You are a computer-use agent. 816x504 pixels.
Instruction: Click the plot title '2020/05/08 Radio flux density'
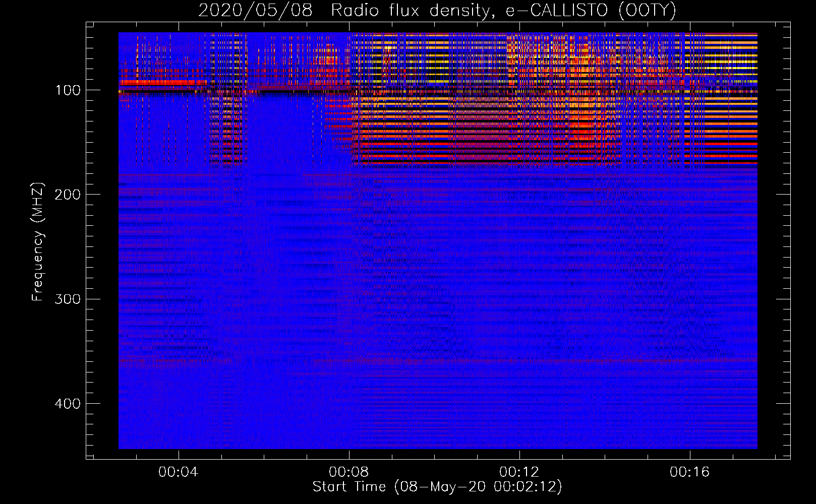pyautogui.click(x=437, y=11)
